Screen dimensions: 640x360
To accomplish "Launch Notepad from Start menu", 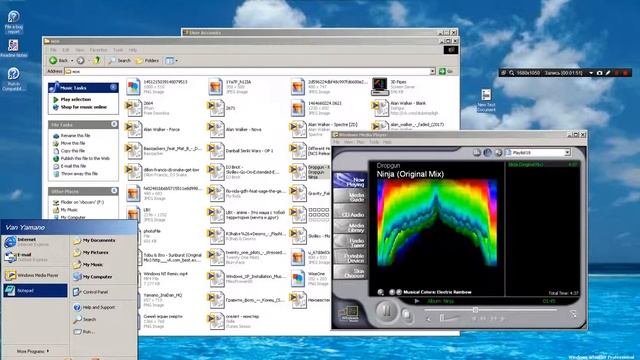I will point(36,291).
